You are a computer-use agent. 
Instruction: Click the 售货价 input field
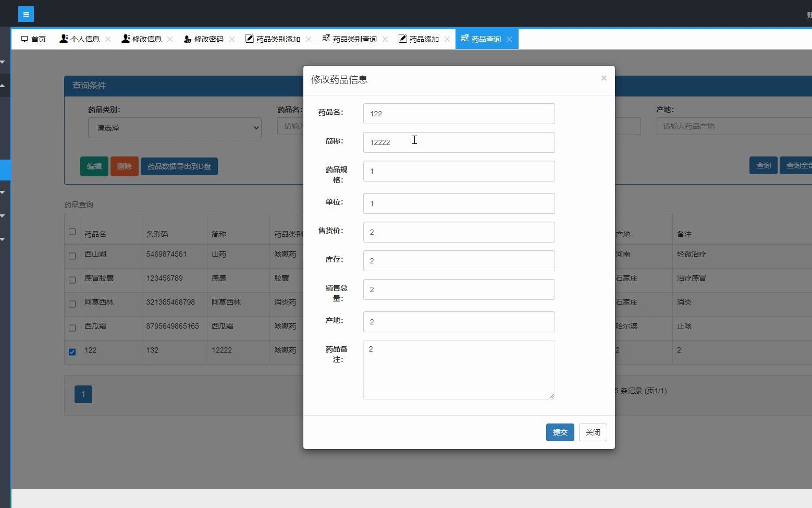point(459,232)
